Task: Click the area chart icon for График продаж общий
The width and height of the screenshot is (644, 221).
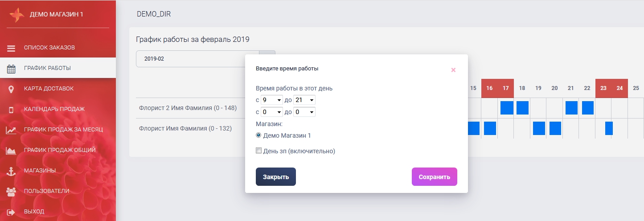Action: [x=11, y=151]
